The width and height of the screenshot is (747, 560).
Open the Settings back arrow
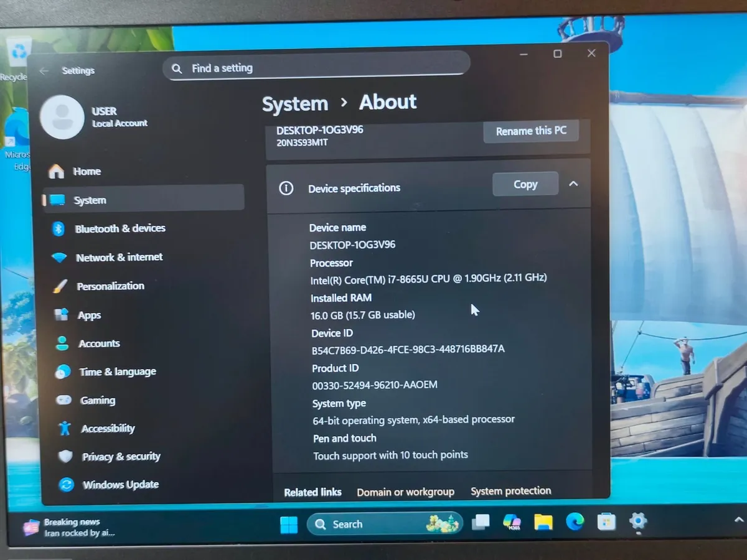click(x=43, y=70)
